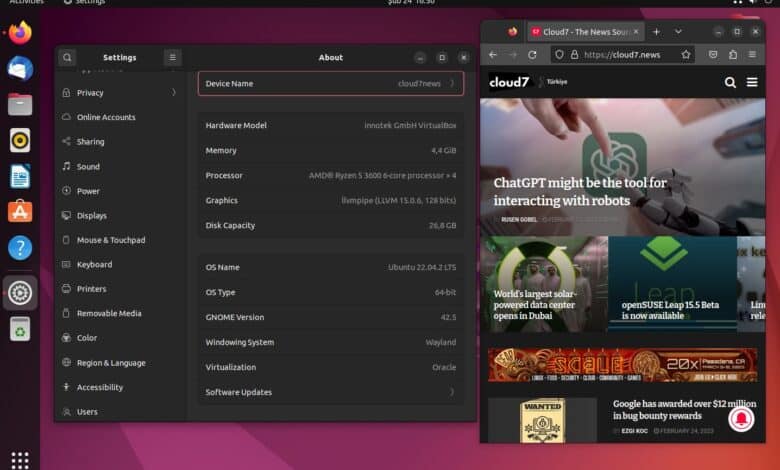Click the Firefox URL address field
Image resolution: width=780 pixels, height=470 pixels.
point(623,55)
